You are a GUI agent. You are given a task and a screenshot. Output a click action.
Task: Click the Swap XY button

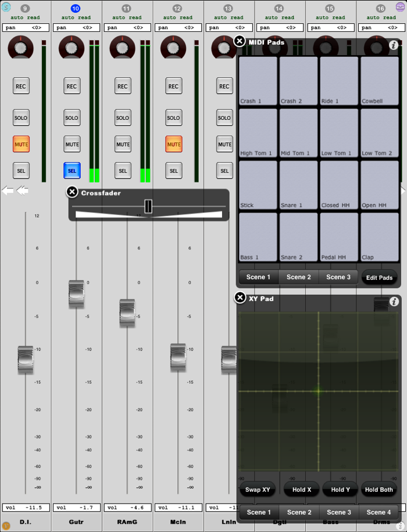point(258,490)
